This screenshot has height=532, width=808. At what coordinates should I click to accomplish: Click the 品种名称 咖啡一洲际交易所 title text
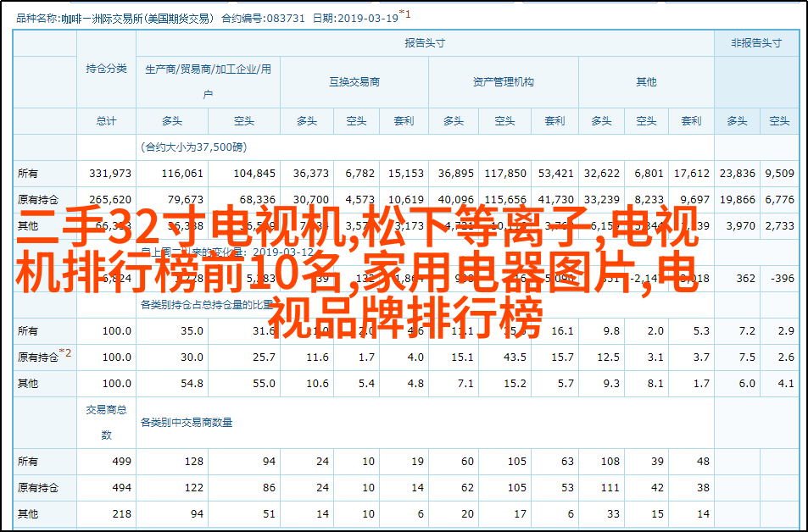click(x=115, y=19)
